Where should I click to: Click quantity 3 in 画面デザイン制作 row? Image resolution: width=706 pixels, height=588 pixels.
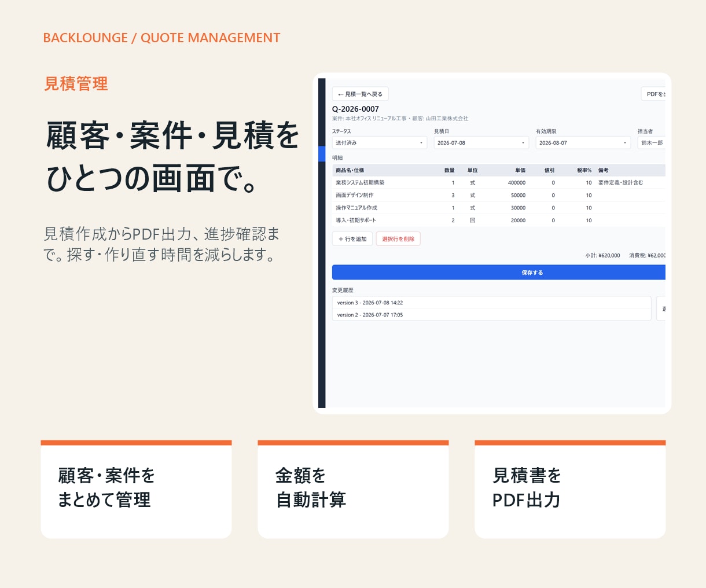[453, 196]
